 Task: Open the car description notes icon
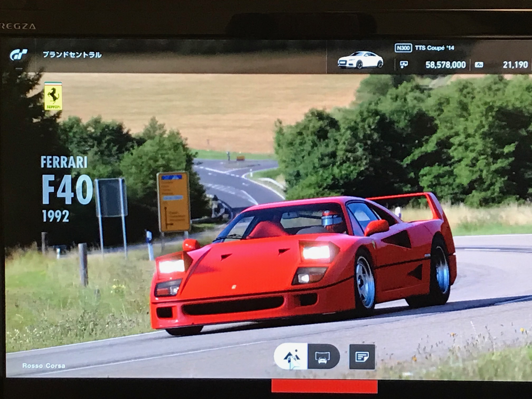point(362,357)
